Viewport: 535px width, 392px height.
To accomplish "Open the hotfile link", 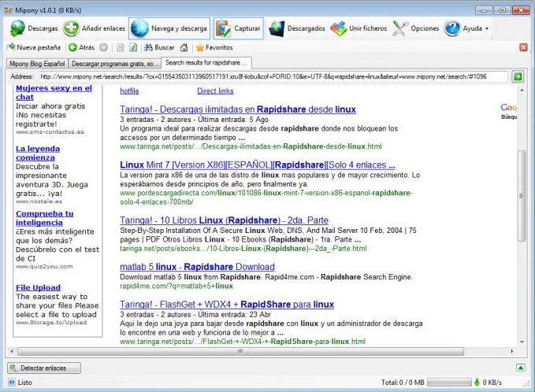I will click(129, 91).
